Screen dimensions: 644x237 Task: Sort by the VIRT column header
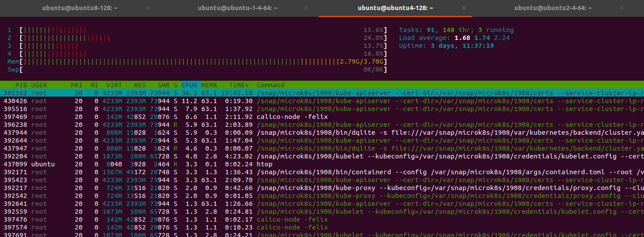[114, 85]
